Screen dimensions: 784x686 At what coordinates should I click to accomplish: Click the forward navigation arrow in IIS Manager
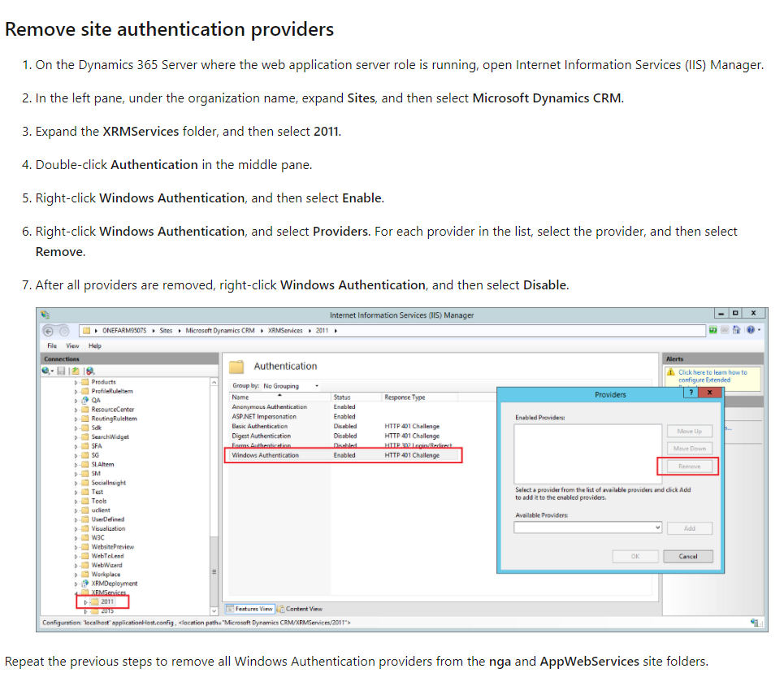[64, 331]
